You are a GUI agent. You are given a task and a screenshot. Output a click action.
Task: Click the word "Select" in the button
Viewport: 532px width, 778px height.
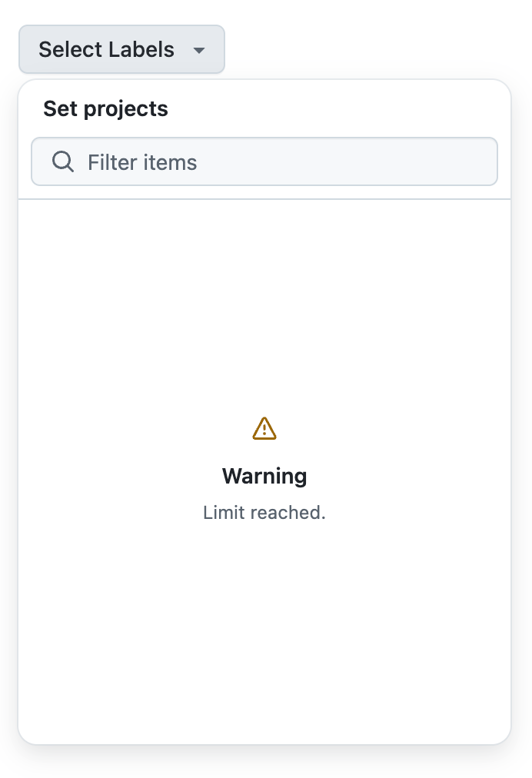coord(70,50)
